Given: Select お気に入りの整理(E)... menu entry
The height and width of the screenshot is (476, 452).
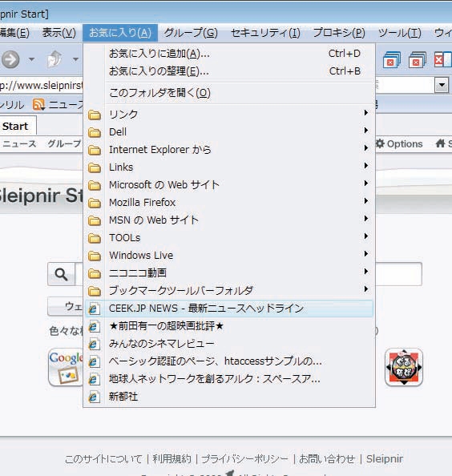Looking at the screenshot, I should 229,71.
